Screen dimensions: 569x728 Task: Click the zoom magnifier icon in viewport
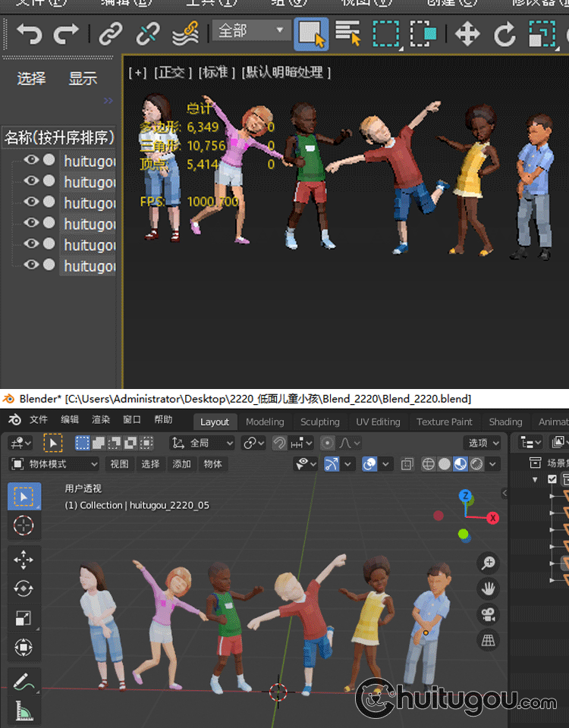coord(488,563)
